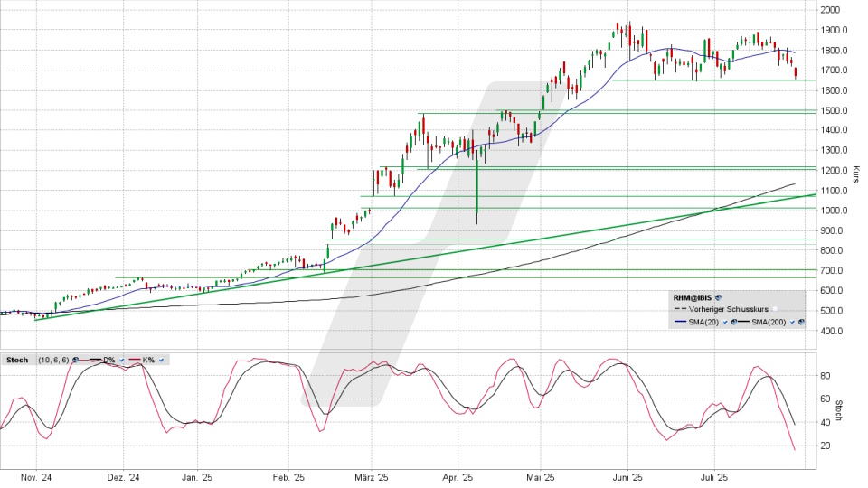
Task: Click the Dez. '24 date label
Action: pos(124,477)
